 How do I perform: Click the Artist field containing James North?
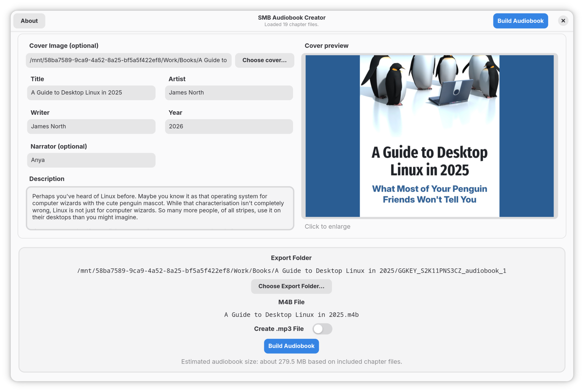point(229,93)
